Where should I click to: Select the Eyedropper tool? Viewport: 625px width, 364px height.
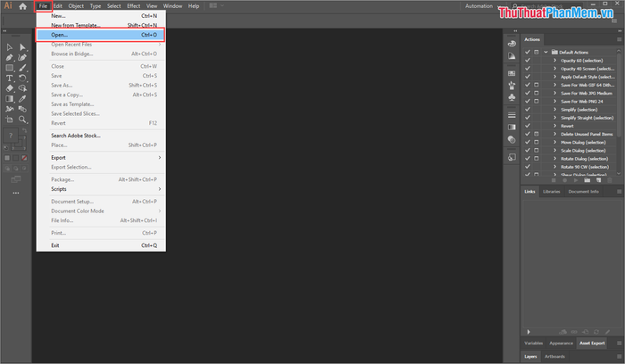pyautogui.click(x=22, y=99)
